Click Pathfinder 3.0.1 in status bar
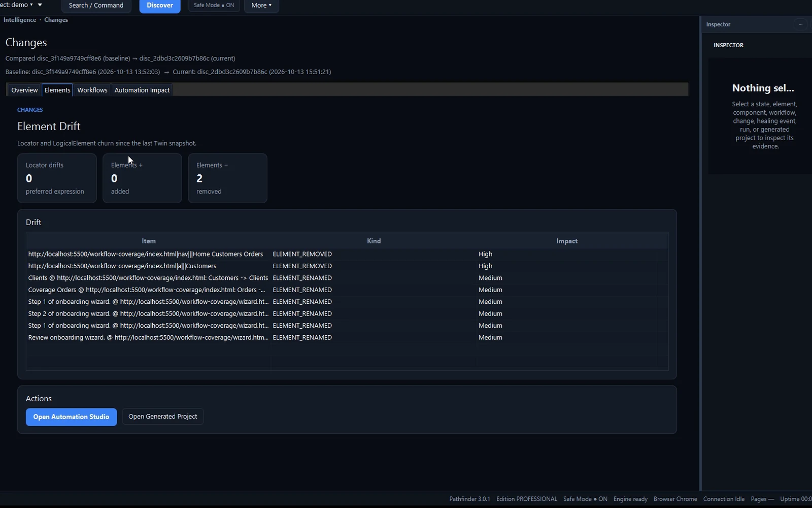Screen dimensions: 812x508 tap(469, 499)
